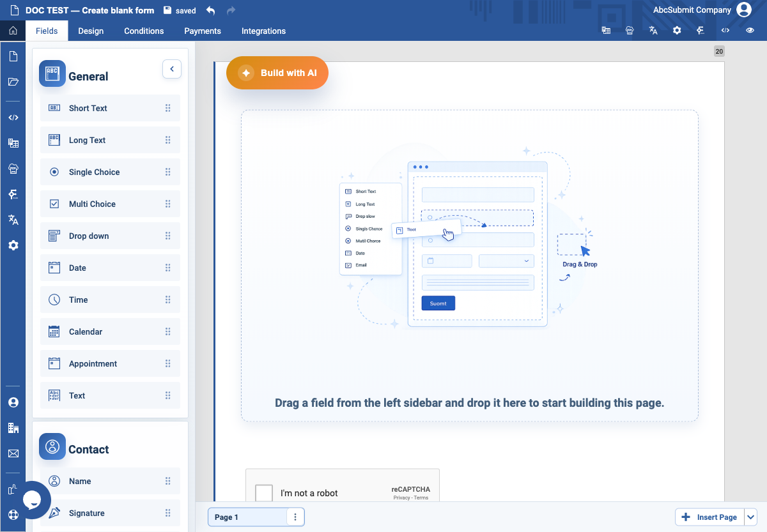
Task: Select the Page 1 tab
Action: (247, 517)
